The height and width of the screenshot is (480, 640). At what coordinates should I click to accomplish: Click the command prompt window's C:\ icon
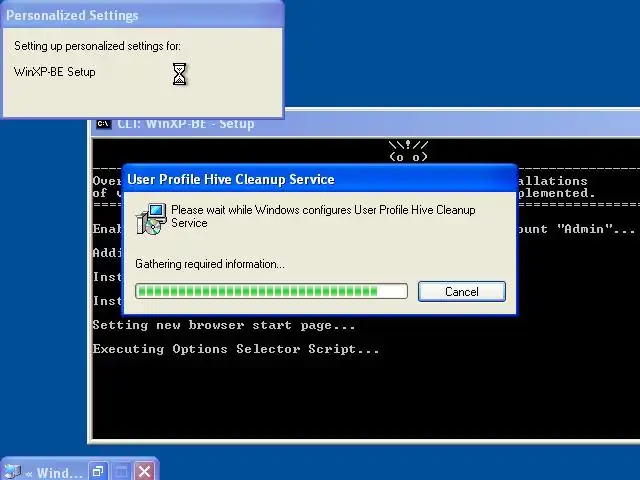coord(103,124)
